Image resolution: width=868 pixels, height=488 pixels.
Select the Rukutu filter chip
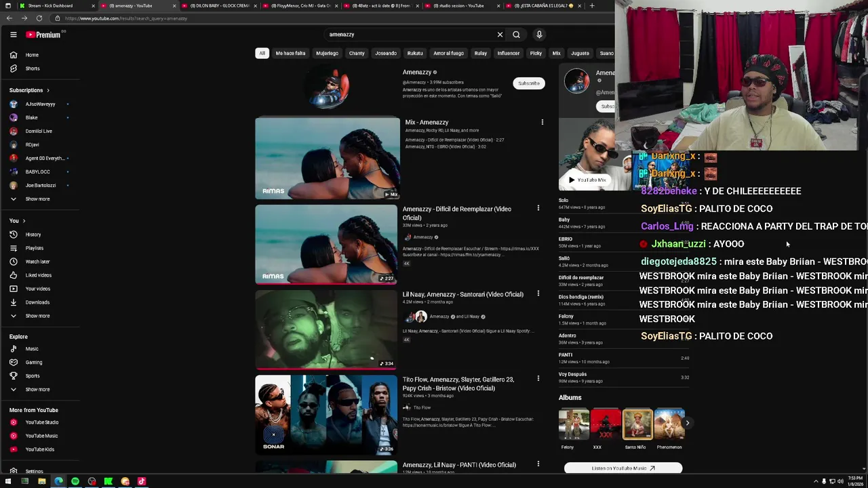click(x=415, y=53)
